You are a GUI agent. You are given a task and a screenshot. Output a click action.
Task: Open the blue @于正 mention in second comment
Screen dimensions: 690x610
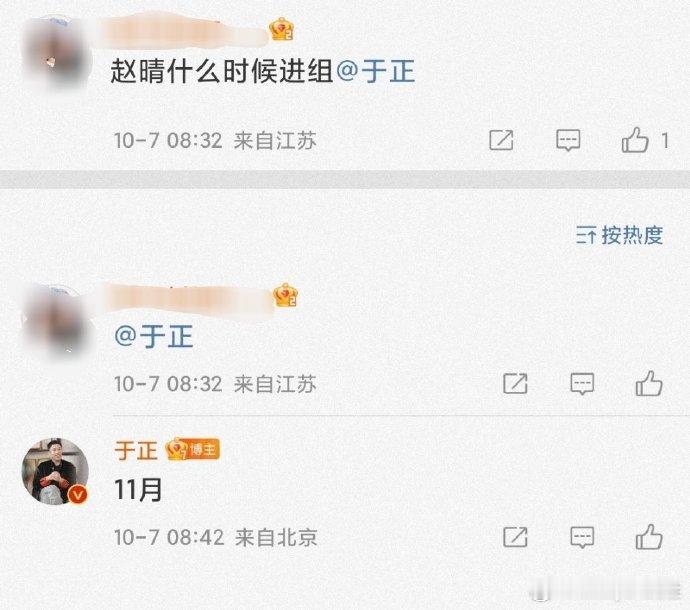click(x=154, y=337)
